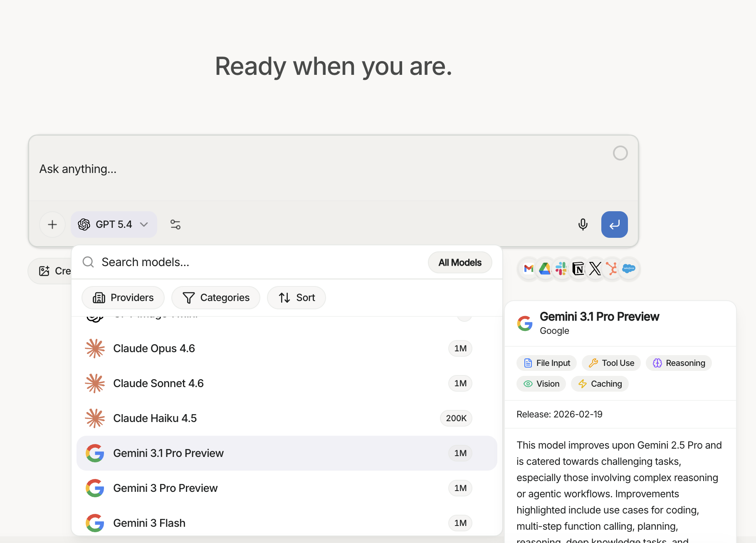This screenshot has width=756, height=543.
Task: Click the Release: 2026-02-19 text
Action: [x=559, y=414]
